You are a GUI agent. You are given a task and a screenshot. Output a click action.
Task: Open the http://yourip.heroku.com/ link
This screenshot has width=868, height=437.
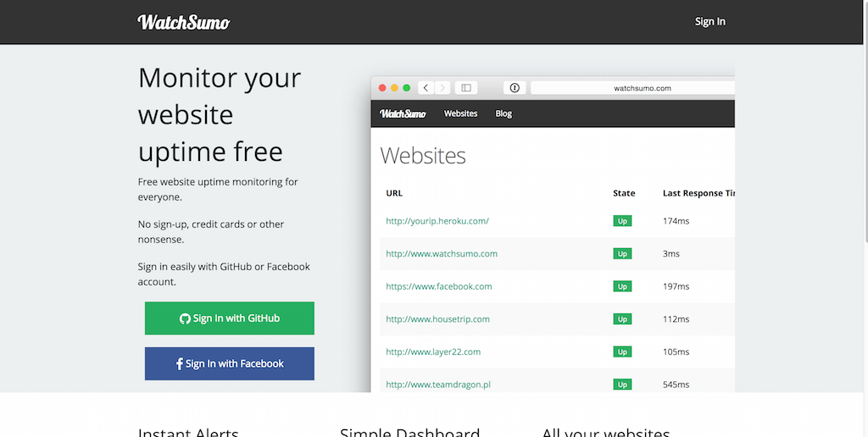[x=437, y=221]
